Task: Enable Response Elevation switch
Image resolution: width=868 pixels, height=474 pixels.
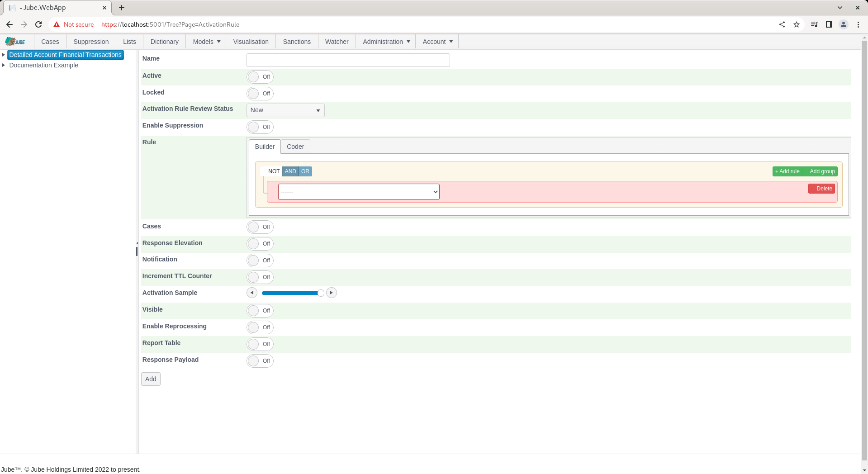Action: pyautogui.click(x=260, y=244)
